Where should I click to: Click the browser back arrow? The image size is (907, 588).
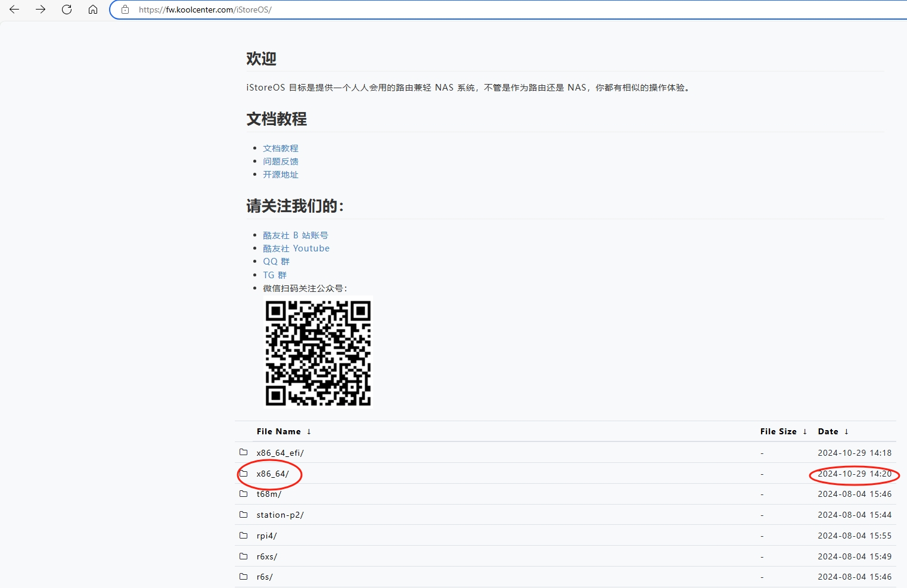14,10
